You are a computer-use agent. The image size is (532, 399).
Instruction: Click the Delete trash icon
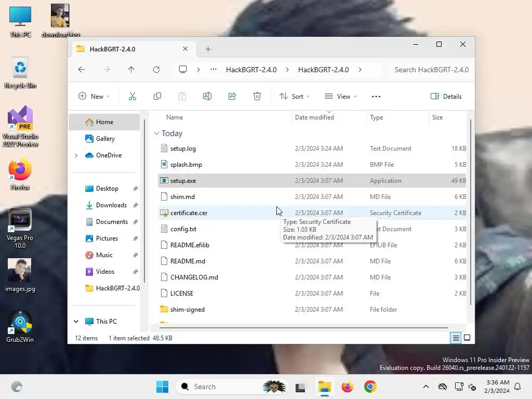[257, 96]
